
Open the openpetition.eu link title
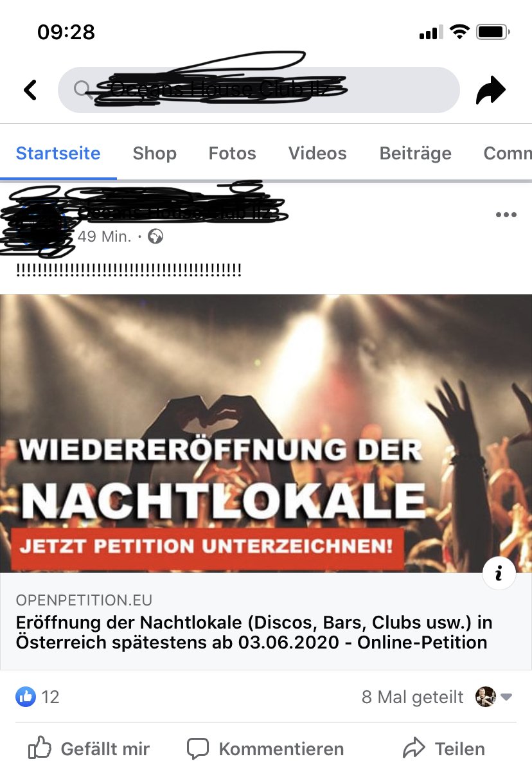[x=254, y=632]
